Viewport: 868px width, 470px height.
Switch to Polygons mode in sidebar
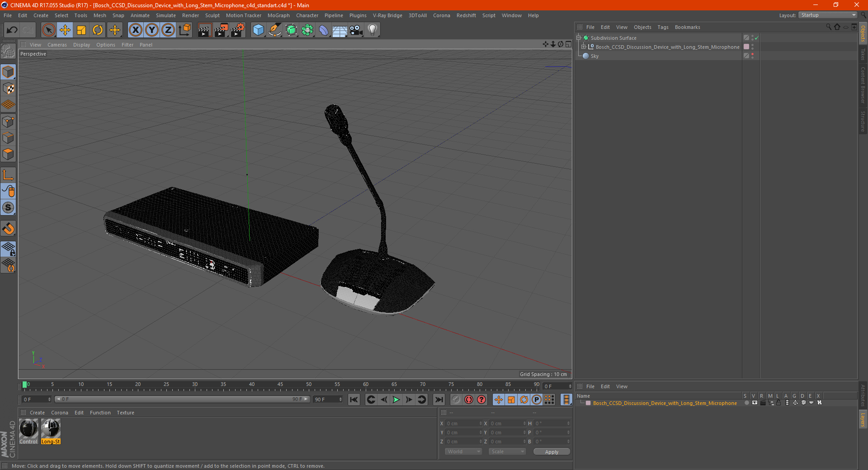(x=8, y=154)
